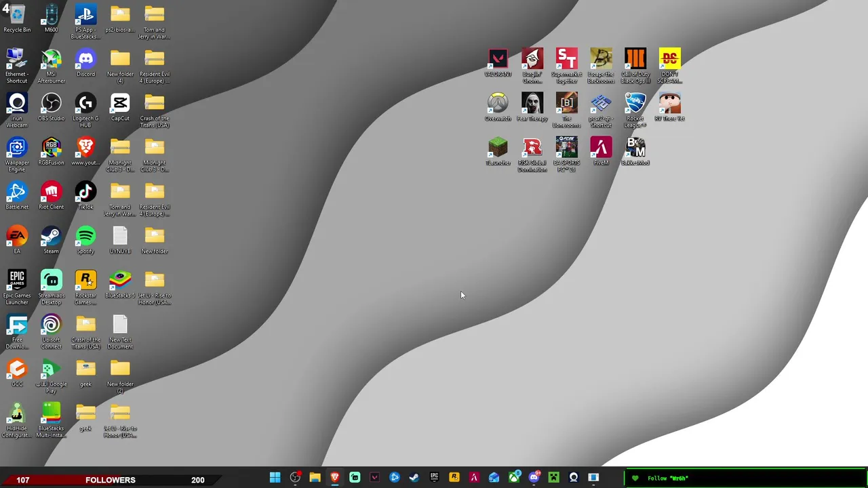The image size is (868, 488).
Task: Launch Wallpaper Engine shortcut
Action: point(17,155)
